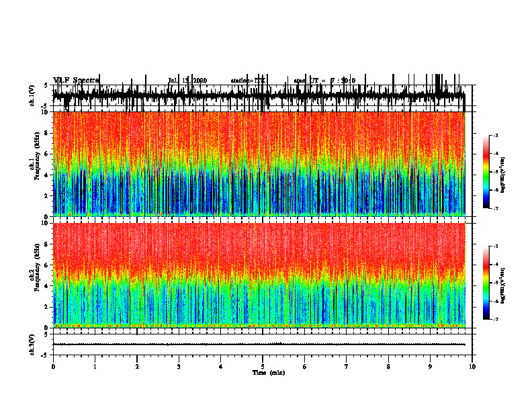The image size is (532, 411).
Task: Click the 'ch.3(V)' waveform axis label
Action: 32,345
